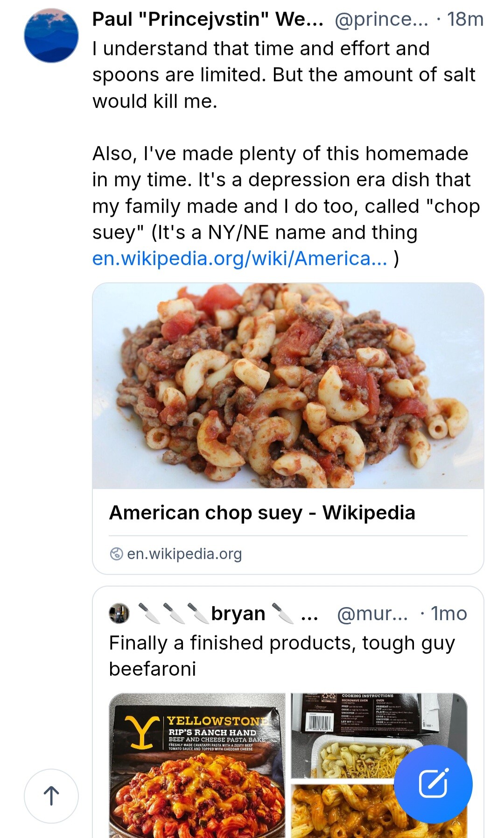Tap the 18m post timestamp
The width and height of the screenshot is (504, 838).
465,20
